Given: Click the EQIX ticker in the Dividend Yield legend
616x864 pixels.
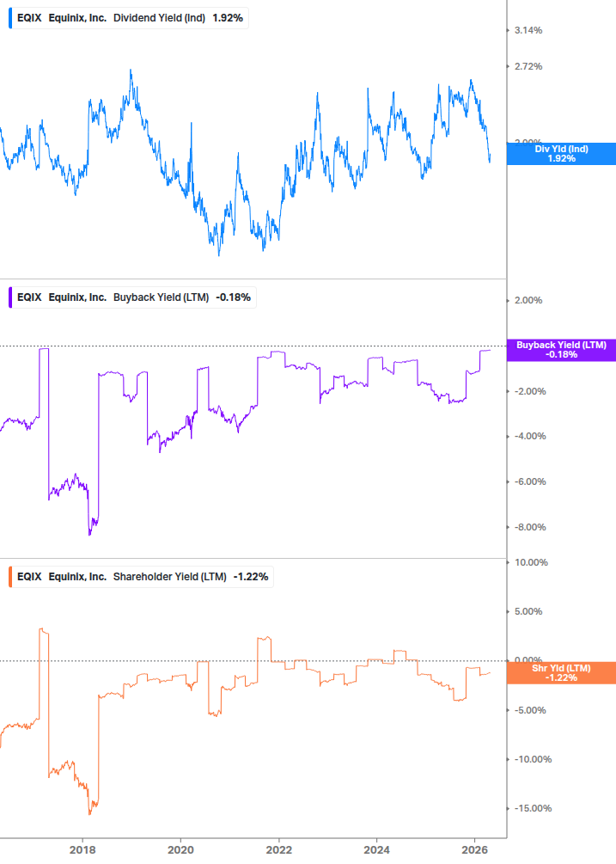Looking at the screenshot, I should pos(29,18).
